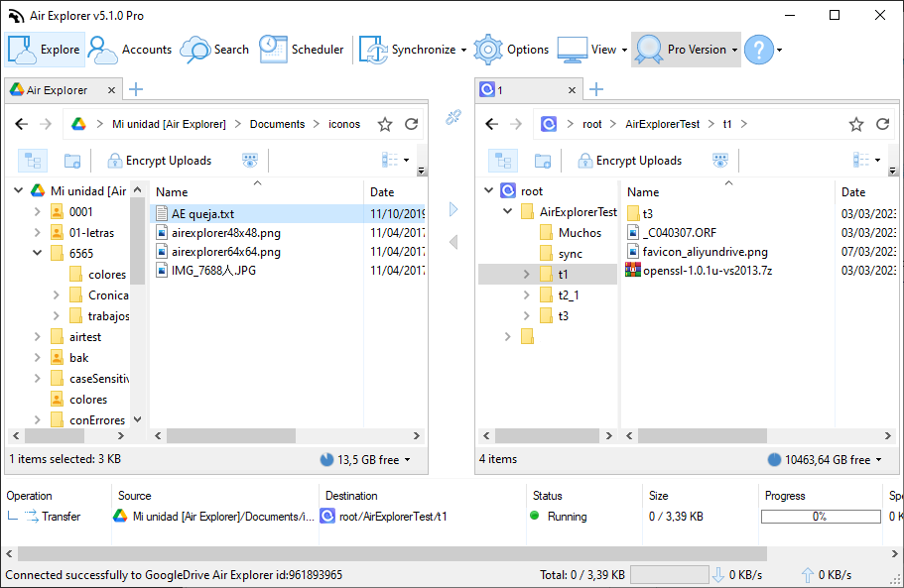Expand the t2_1 folder in tree
Screen dimensions: 904x588
point(526,294)
